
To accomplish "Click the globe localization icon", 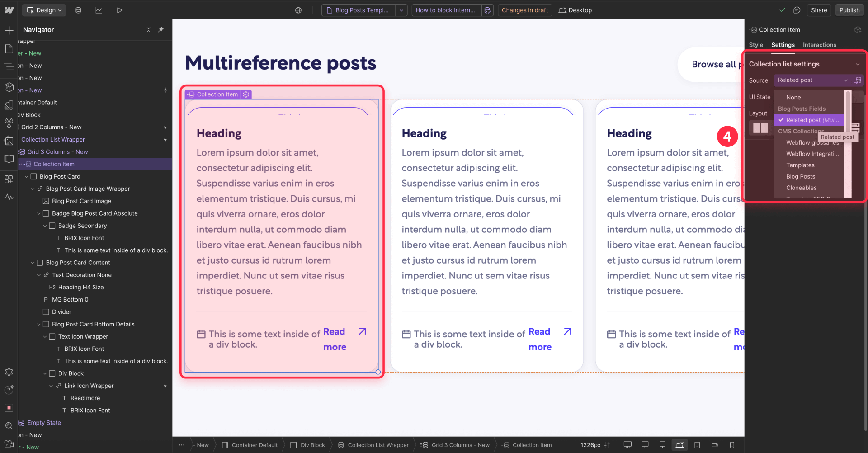I will (x=298, y=10).
